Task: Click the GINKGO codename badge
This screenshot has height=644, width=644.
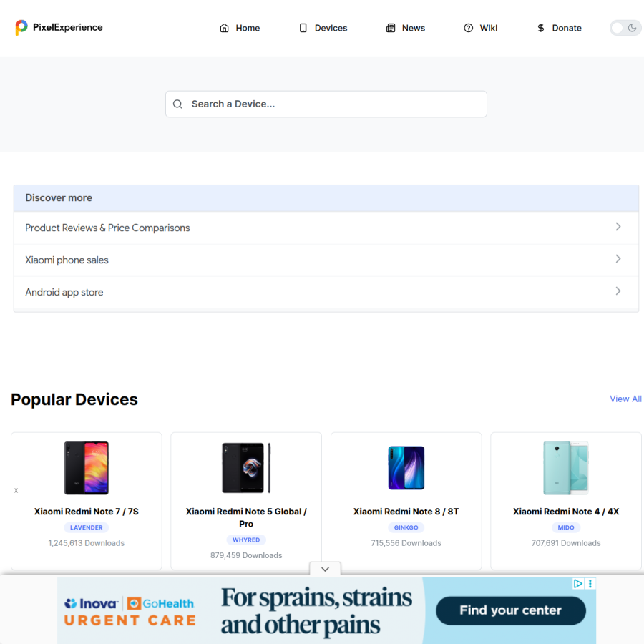Action: (x=406, y=527)
